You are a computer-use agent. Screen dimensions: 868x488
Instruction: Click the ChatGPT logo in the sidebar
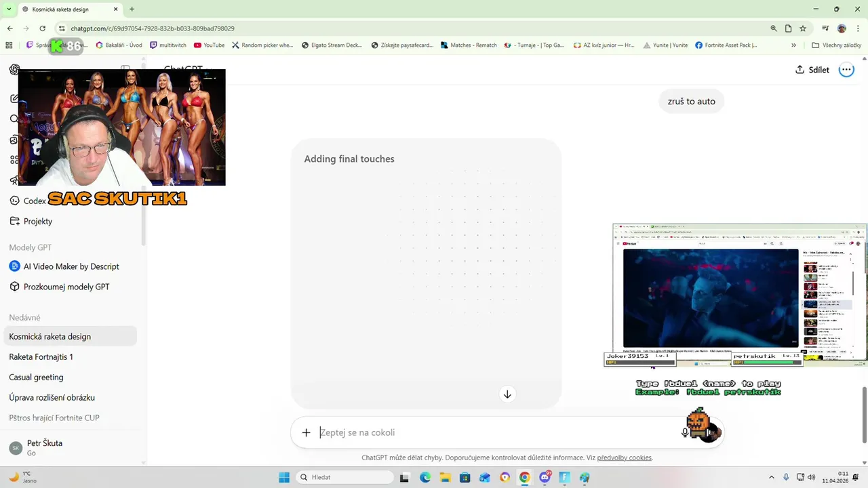pos(14,70)
